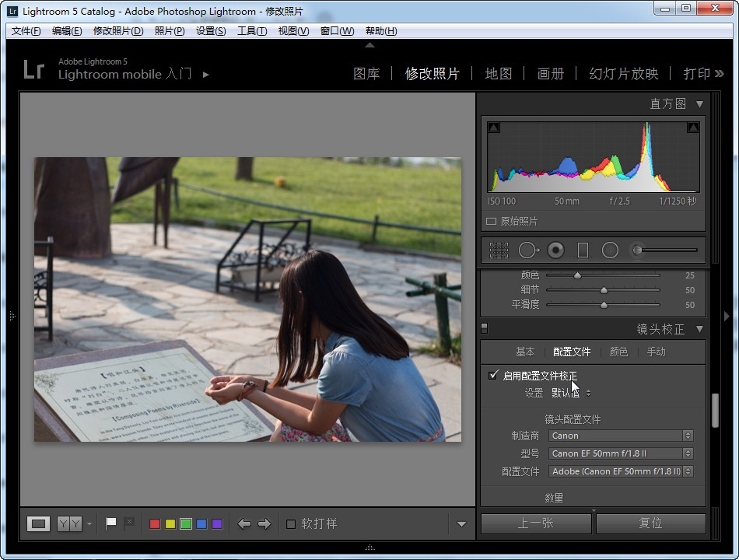Select the Graduated Filter tool
Image resolution: width=739 pixels, height=560 pixels.
point(583,250)
